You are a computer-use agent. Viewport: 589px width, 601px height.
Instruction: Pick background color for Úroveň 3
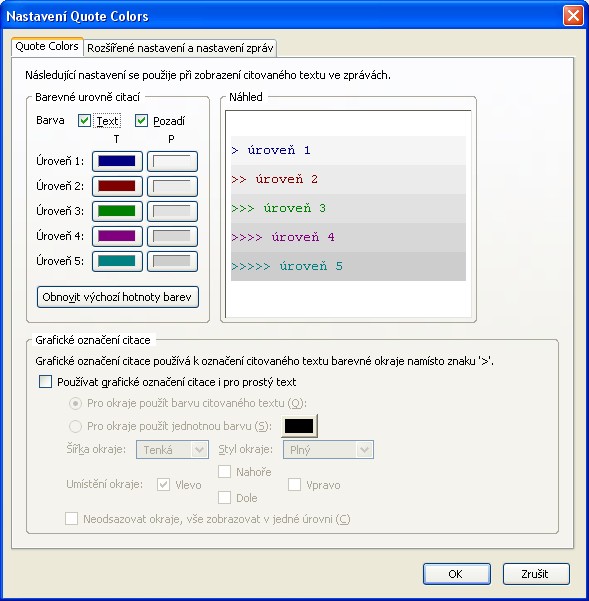172,211
